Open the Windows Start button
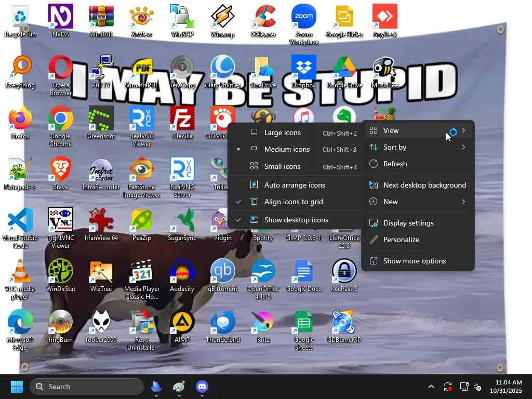The image size is (532, 399). coord(17,387)
